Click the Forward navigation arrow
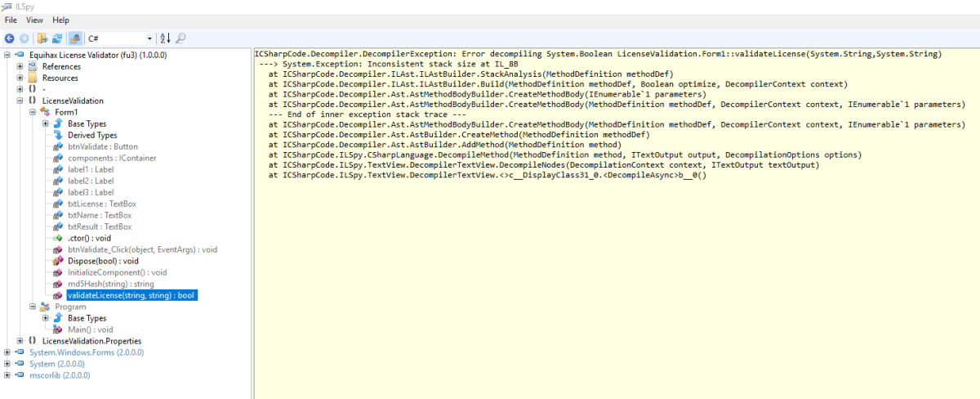Screen dimensions: 980x399 (x=24, y=38)
